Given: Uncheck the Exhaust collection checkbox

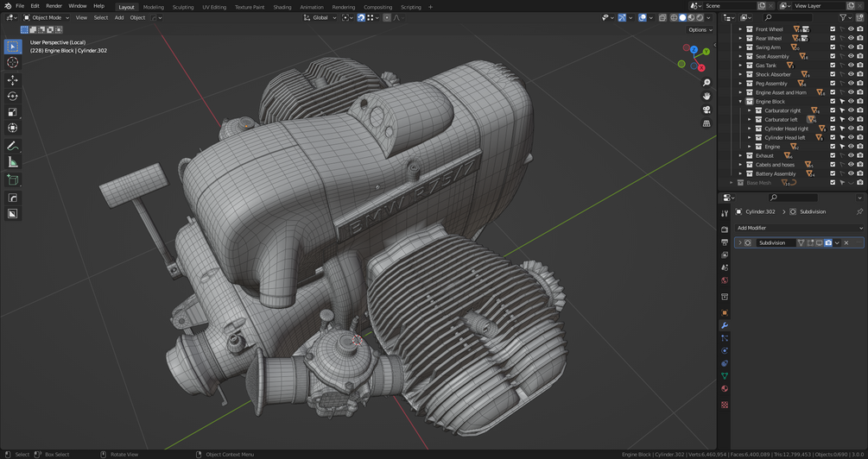Looking at the screenshot, I should (833, 156).
